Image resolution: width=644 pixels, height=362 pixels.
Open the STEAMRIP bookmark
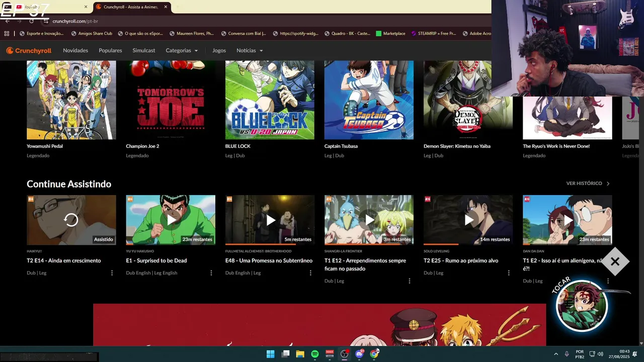tap(433, 34)
